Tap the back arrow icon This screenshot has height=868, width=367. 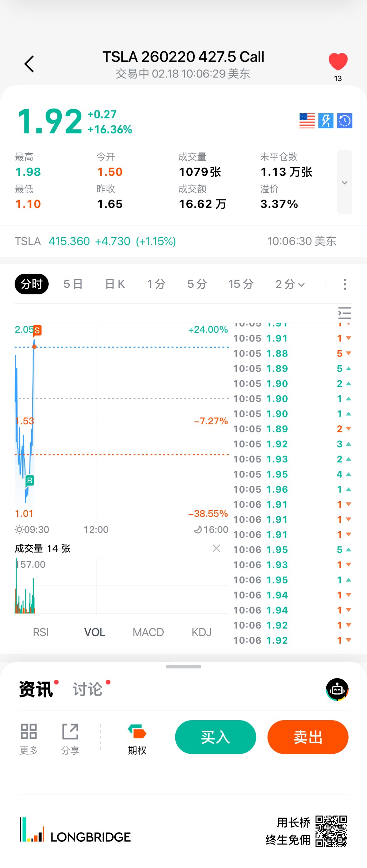29,64
